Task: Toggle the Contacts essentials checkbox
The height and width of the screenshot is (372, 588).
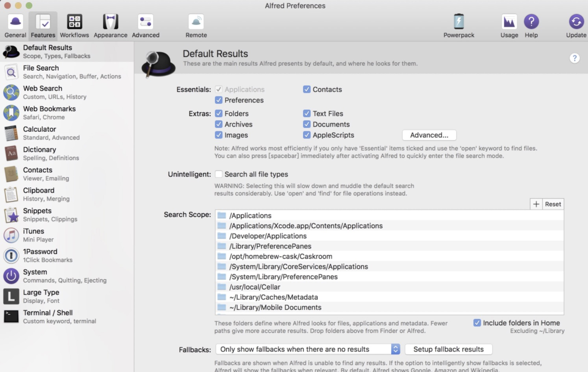Action: click(307, 89)
